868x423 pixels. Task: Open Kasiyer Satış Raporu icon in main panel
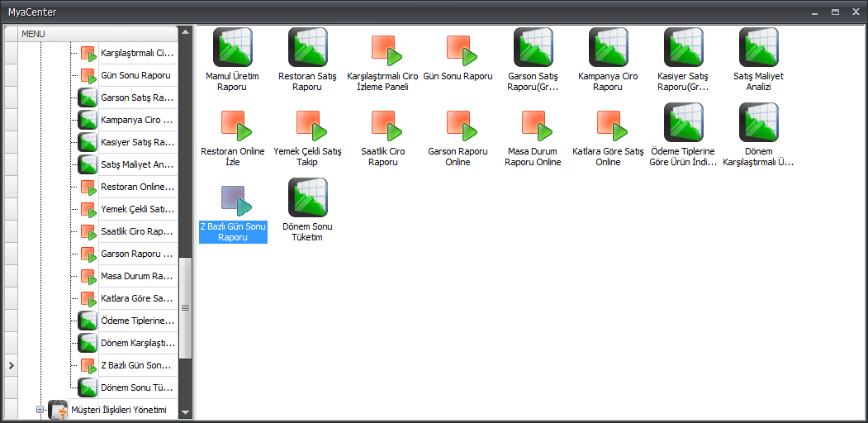pos(684,47)
